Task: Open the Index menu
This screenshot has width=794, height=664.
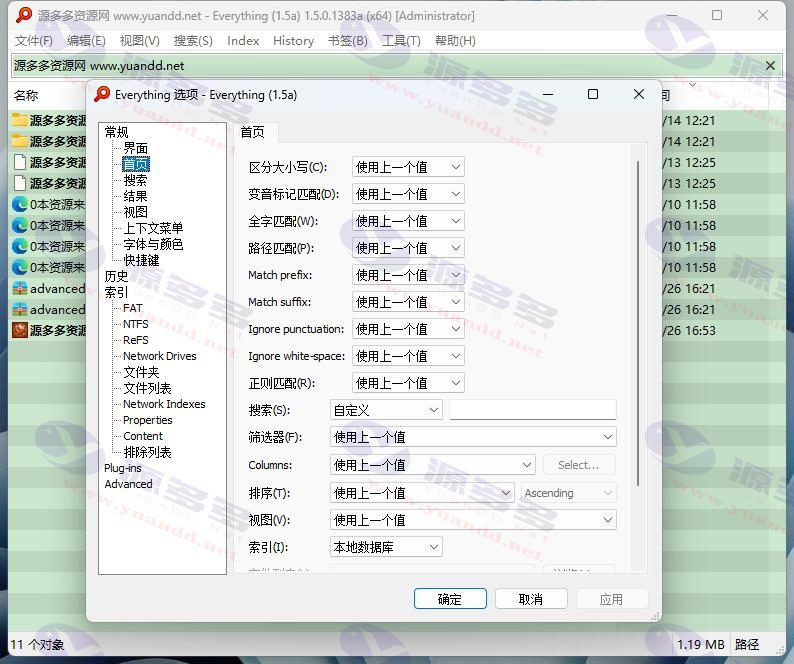Action: (x=243, y=41)
